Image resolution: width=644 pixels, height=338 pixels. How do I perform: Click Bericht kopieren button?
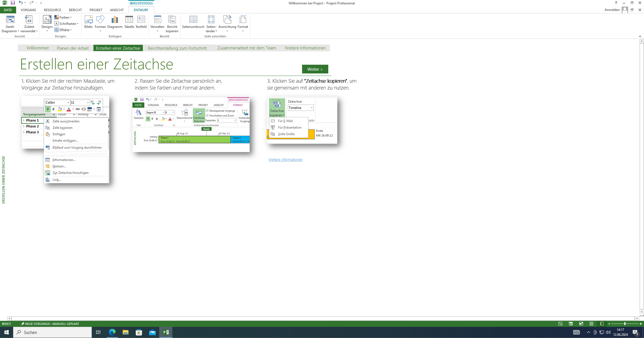[172, 24]
